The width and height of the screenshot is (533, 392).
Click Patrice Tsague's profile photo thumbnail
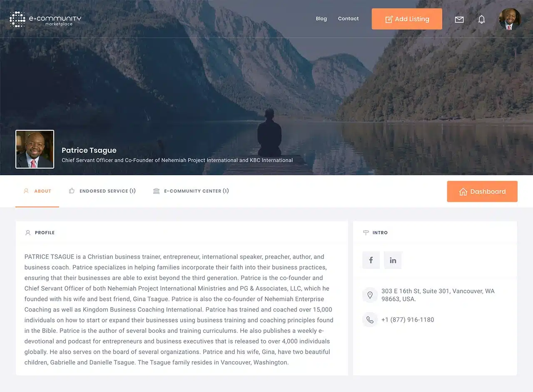pyautogui.click(x=35, y=149)
